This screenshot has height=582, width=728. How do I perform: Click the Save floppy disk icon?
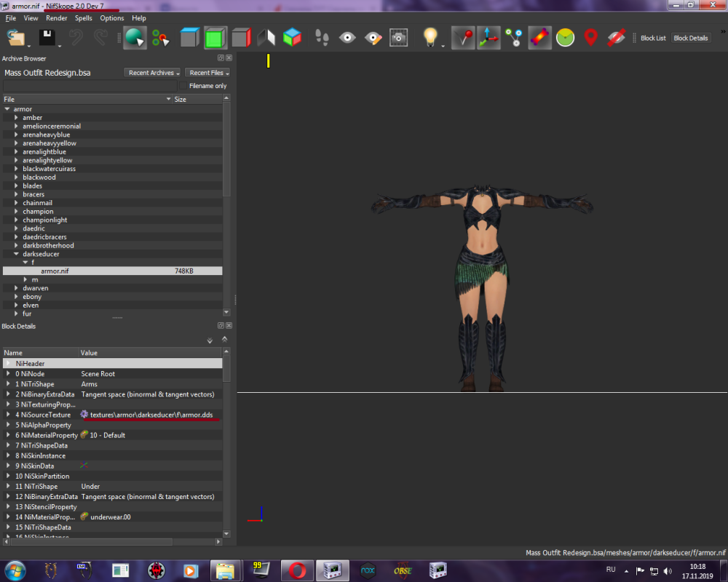click(47, 38)
